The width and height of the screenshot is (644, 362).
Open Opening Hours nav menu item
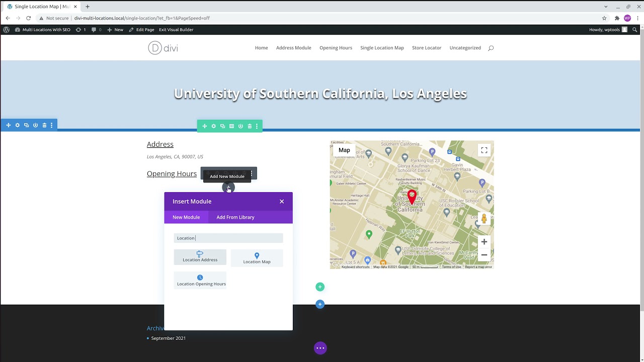click(336, 48)
